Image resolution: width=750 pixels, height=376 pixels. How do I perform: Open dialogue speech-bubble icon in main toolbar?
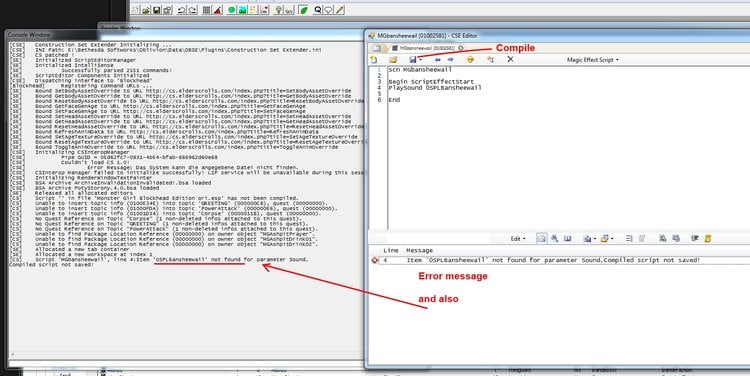[329, 10]
